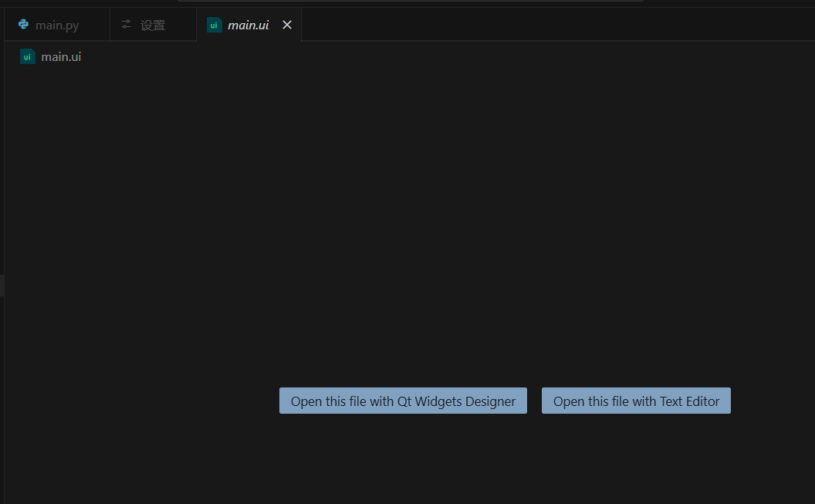Open the 设置 settings tab
Image resolution: width=815 pixels, height=504 pixels.
click(153, 25)
